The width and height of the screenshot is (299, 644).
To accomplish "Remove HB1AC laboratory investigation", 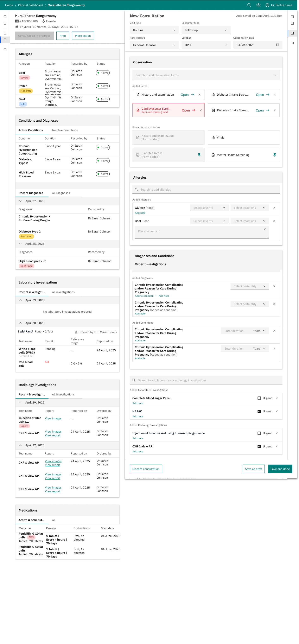I will point(276,412).
